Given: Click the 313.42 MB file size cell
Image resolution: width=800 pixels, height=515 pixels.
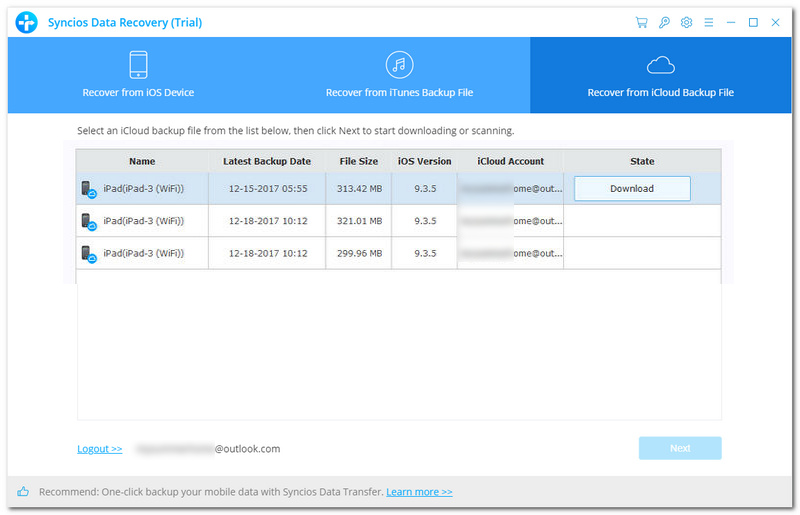Looking at the screenshot, I should (x=359, y=189).
